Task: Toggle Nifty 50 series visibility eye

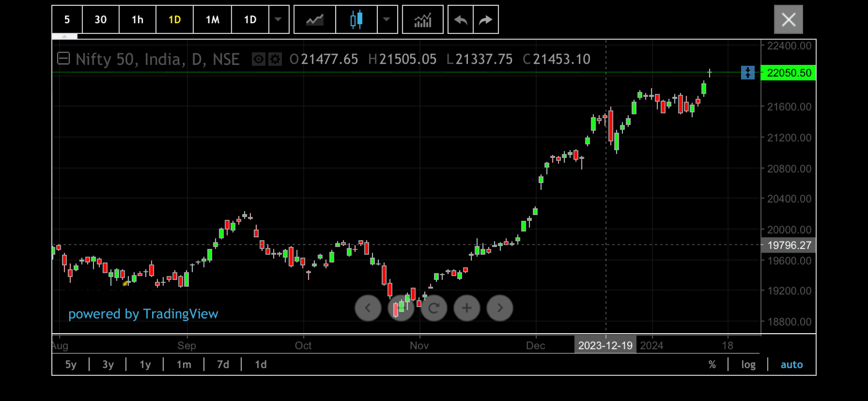Action: (259, 59)
